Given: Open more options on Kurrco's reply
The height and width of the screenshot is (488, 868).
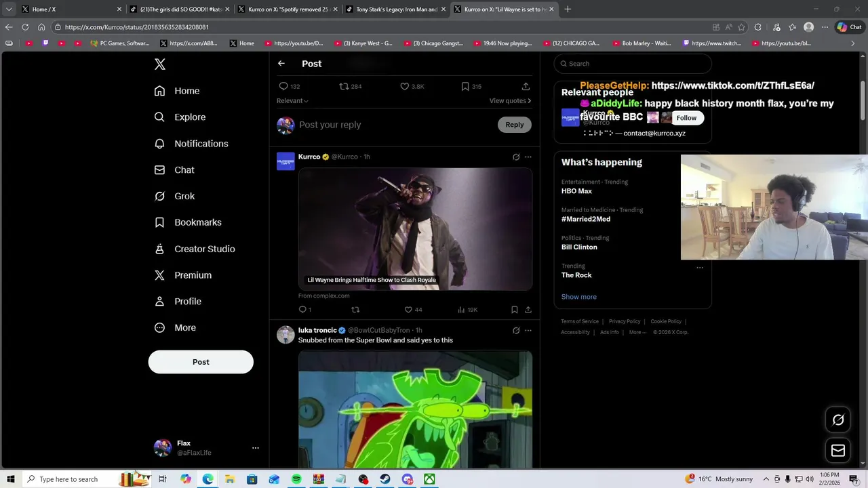Looking at the screenshot, I should 528,157.
